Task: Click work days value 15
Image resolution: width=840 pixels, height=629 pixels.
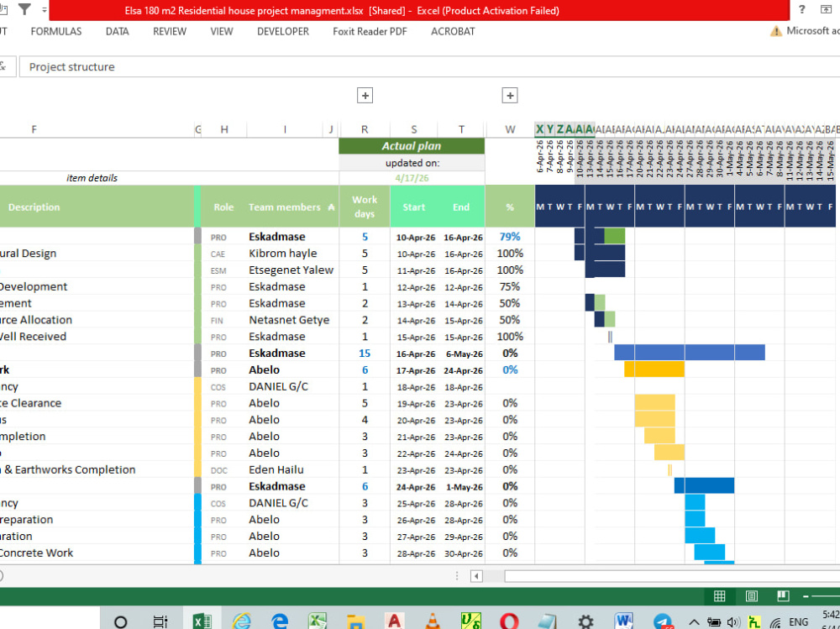Action: (x=365, y=354)
